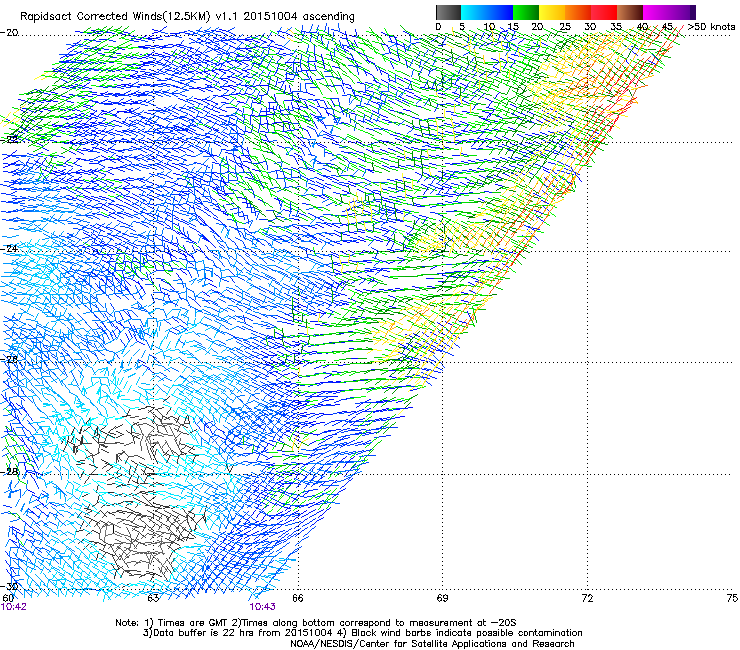Click the magenta 40-45 knots legend segment
This screenshot has width=740, height=650.
[x=656, y=12]
